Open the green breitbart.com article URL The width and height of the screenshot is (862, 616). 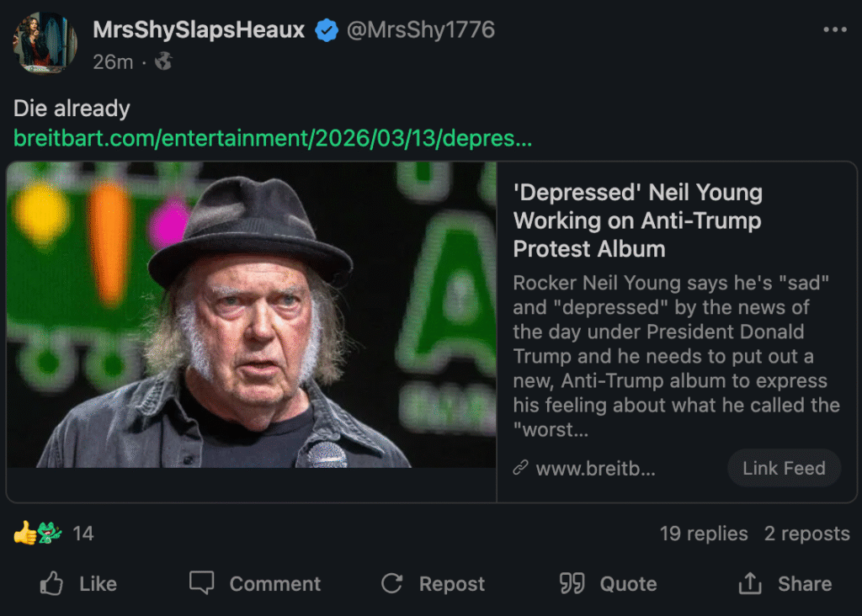273,138
